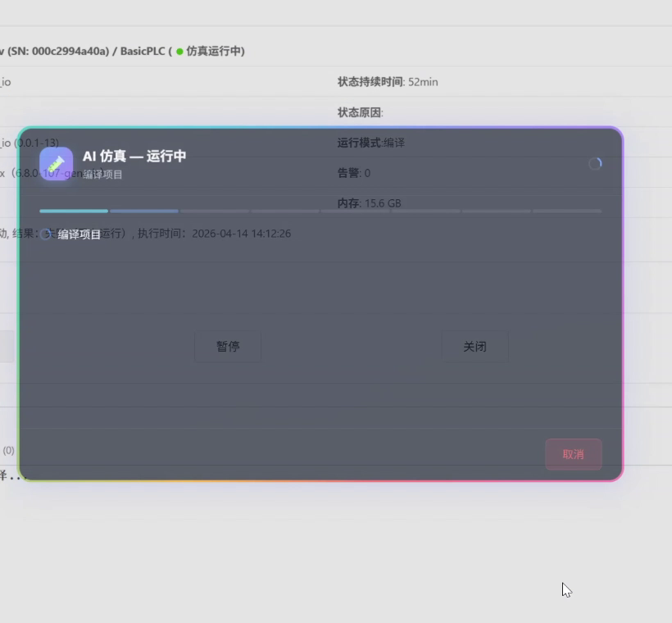Click the spinner beside 编译项目 step
672x623 pixels.
point(45,234)
